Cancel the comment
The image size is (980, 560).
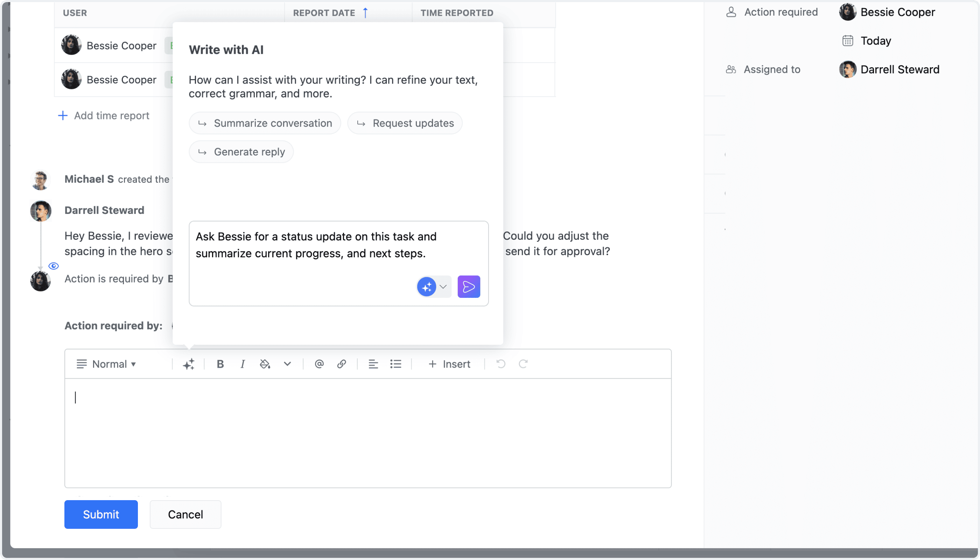[x=185, y=514]
